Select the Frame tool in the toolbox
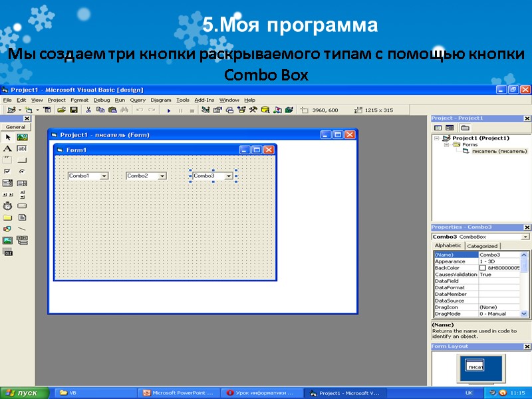This screenshot has height=399, width=532. point(7,160)
